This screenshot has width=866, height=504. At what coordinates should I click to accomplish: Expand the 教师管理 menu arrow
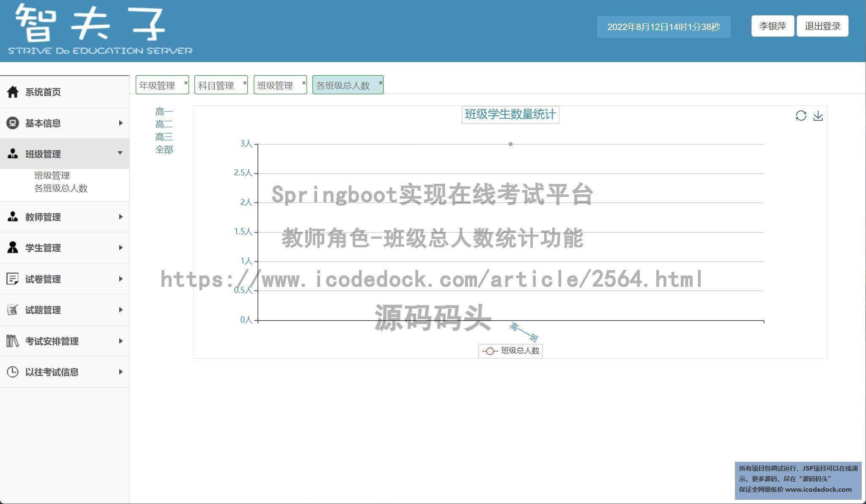tap(121, 217)
